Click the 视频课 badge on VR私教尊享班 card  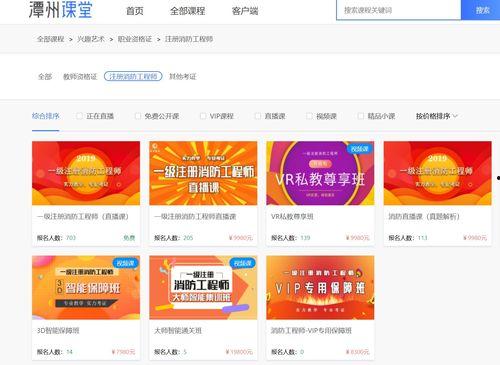click(x=360, y=149)
